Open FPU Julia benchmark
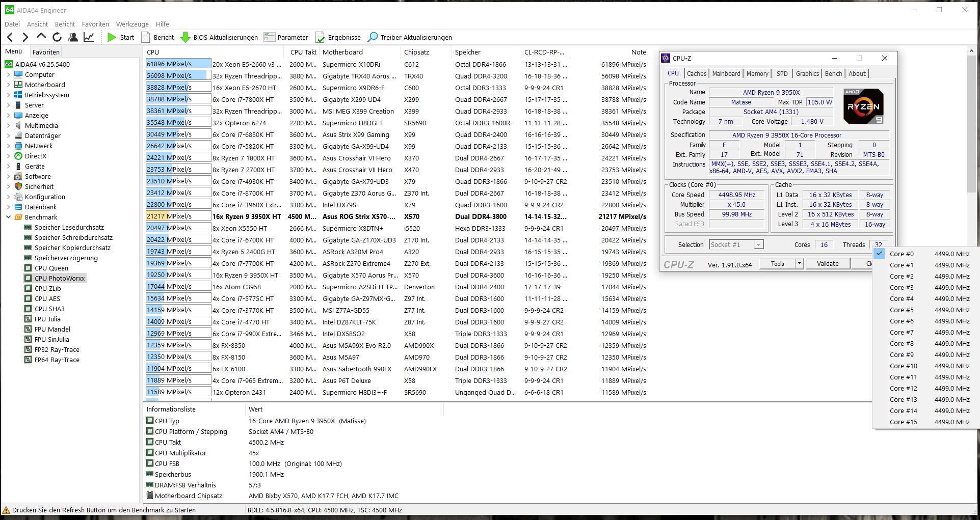980x520 pixels. [x=47, y=319]
